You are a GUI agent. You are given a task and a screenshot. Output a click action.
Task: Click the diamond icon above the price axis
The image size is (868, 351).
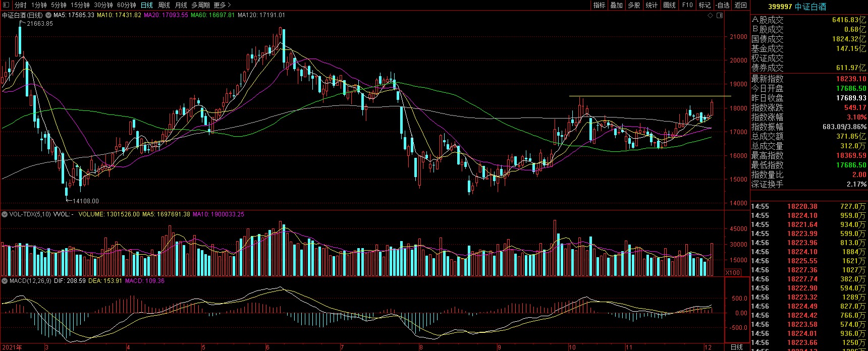[x=711, y=15]
